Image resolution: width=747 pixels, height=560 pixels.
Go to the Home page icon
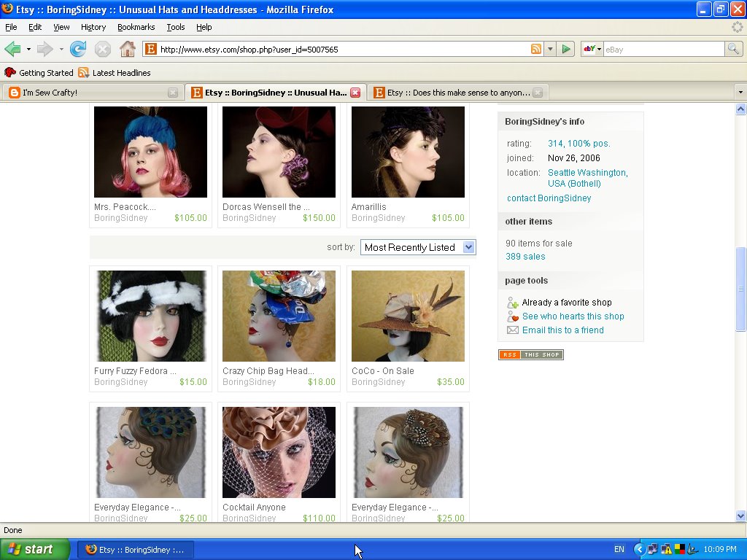[127, 49]
